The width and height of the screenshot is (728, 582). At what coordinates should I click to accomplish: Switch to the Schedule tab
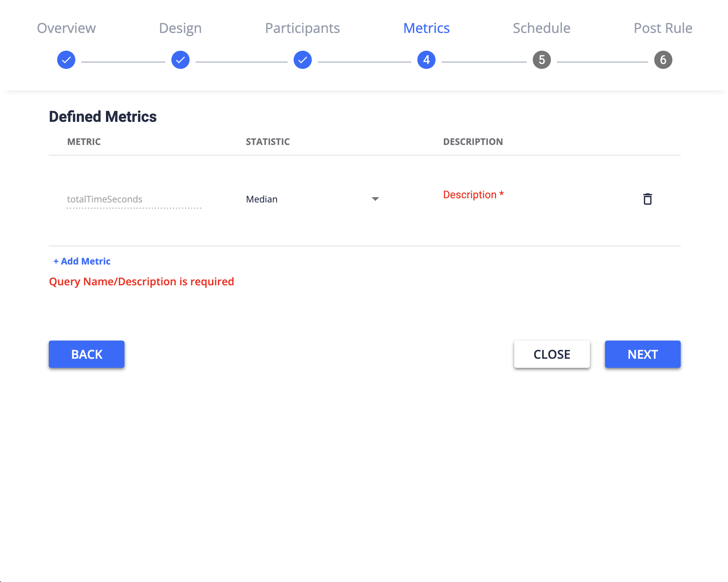click(541, 28)
